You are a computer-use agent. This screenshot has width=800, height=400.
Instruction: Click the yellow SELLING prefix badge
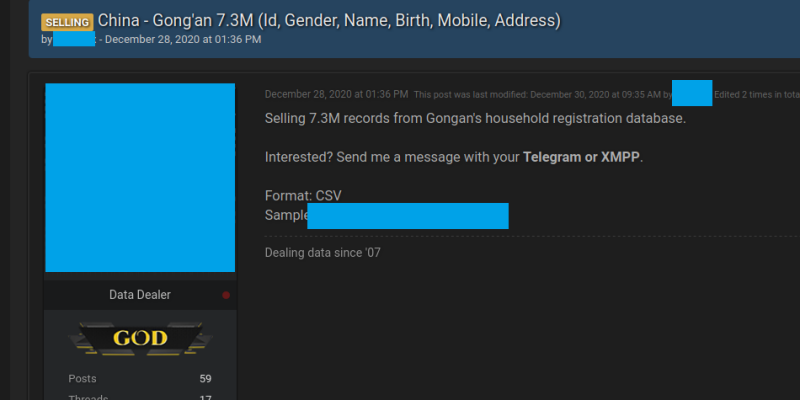(x=67, y=22)
